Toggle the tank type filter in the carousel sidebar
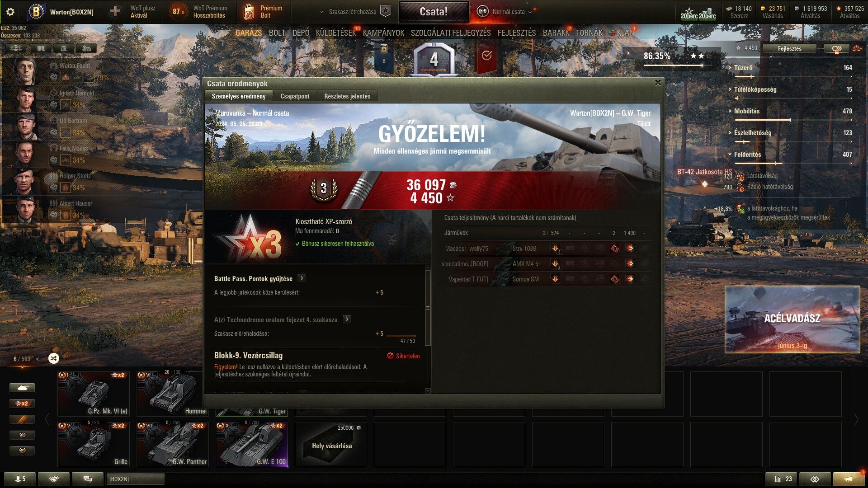The width and height of the screenshot is (868, 488). [x=22, y=388]
